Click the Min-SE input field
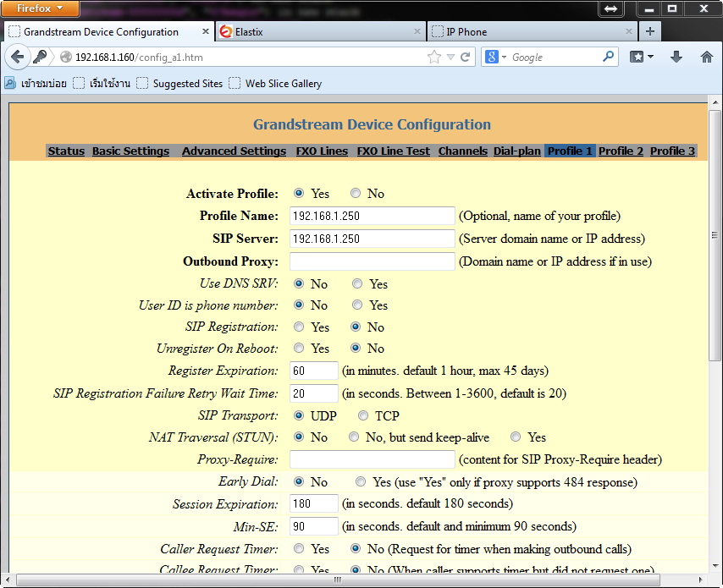Image resolution: width=723 pixels, height=588 pixels. click(x=314, y=526)
